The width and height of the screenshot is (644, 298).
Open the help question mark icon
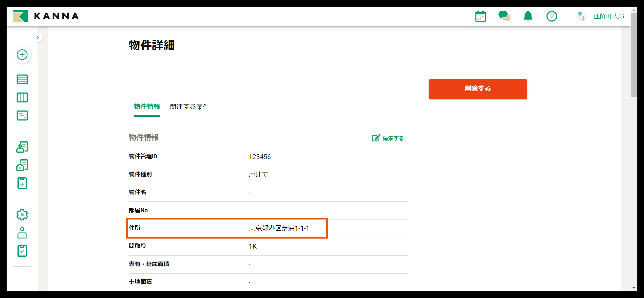pos(552,16)
